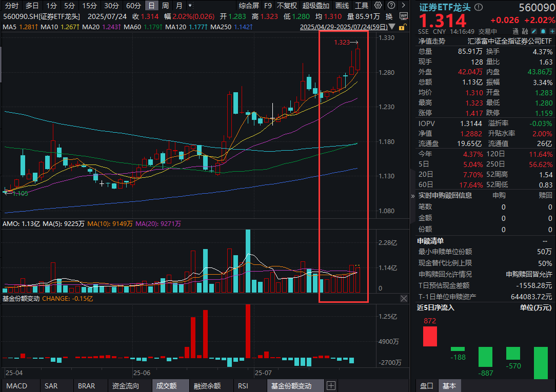Close the 基金份额变动 subchart panel

pos(404,298)
